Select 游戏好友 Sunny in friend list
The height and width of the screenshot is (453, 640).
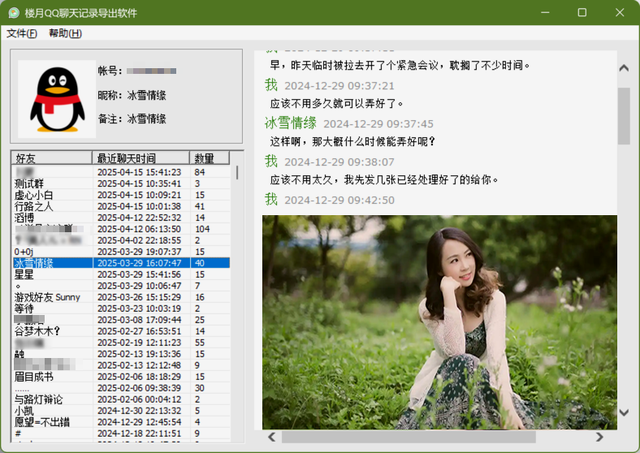tap(47, 297)
